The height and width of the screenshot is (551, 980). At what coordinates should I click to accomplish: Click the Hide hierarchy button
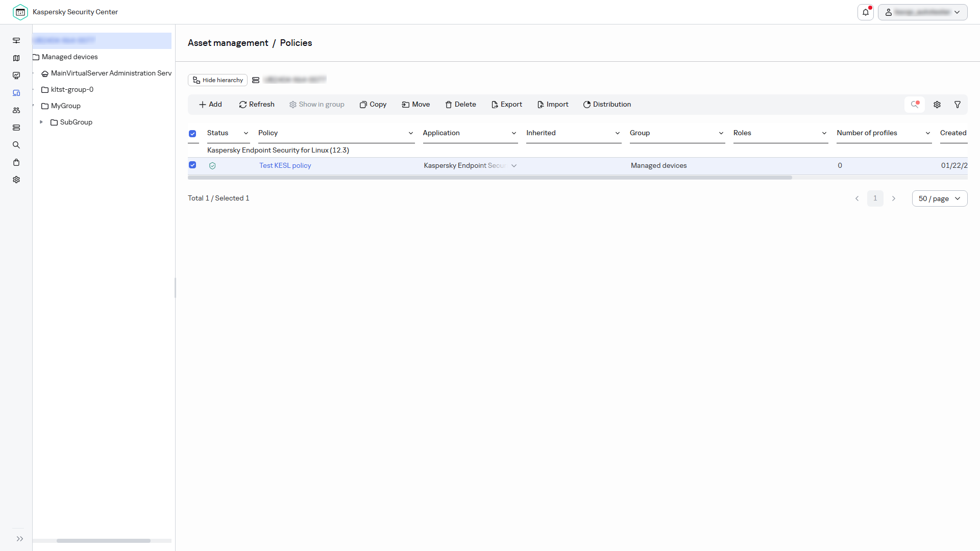[x=217, y=80]
